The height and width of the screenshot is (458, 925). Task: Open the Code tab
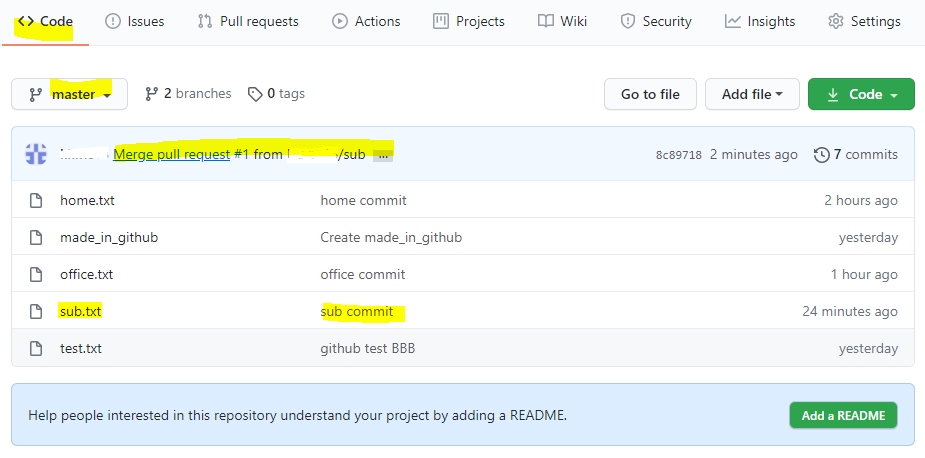pyautogui.click(x=45, y=22)
